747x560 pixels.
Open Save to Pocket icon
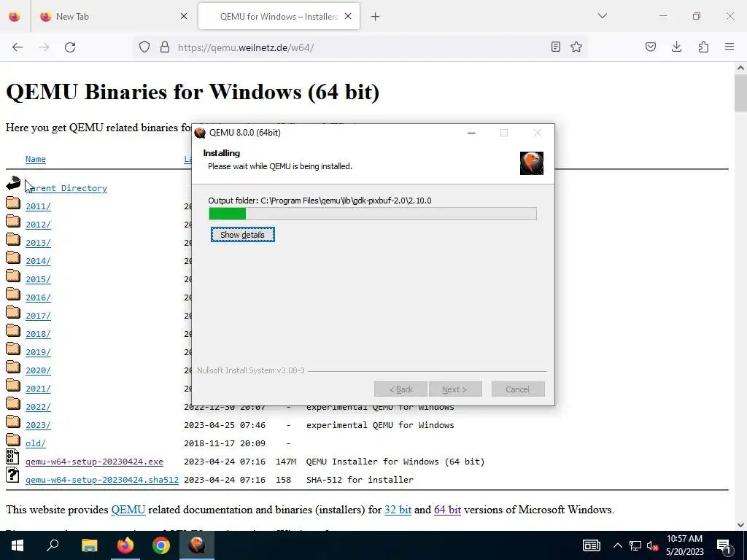pyautogui.click(x=651, y=47)
